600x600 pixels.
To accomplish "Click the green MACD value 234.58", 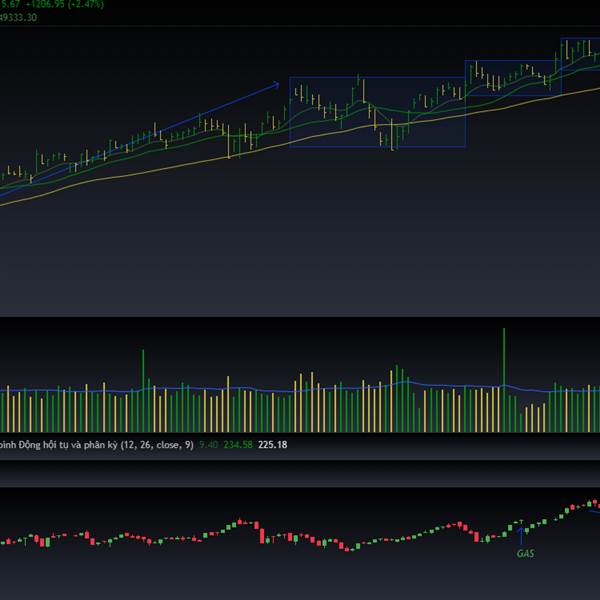I will pyautogui.click(x=238, y=445).
